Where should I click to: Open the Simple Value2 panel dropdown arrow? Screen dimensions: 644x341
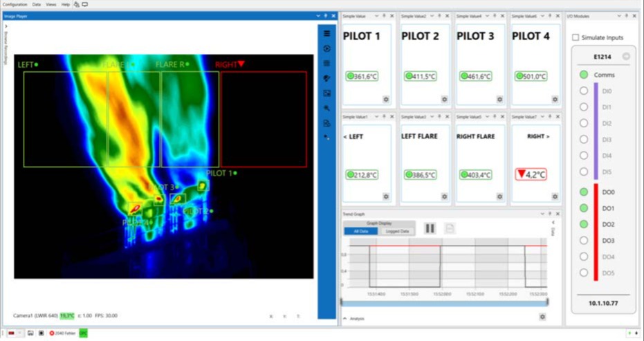[432, 16]
